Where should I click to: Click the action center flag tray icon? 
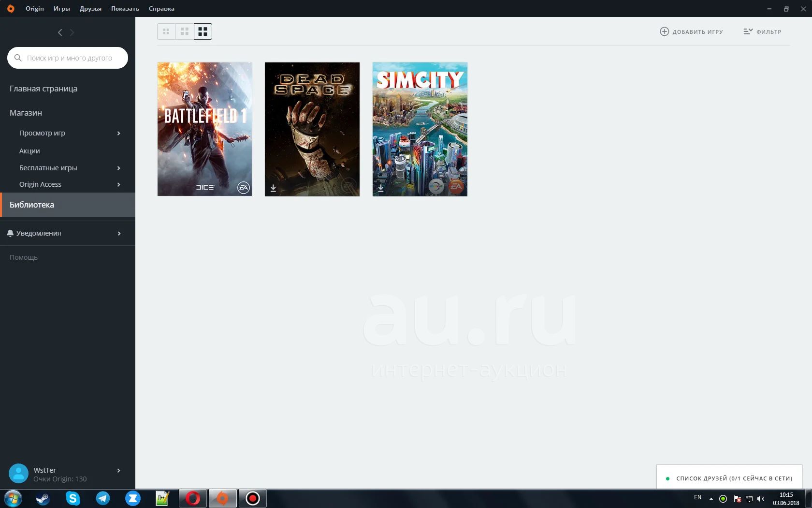point(737,499)
